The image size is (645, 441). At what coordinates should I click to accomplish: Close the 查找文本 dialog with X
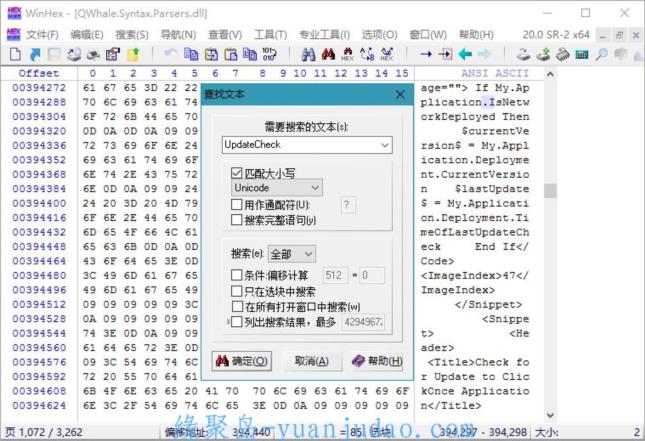click(x=400, y=95)
